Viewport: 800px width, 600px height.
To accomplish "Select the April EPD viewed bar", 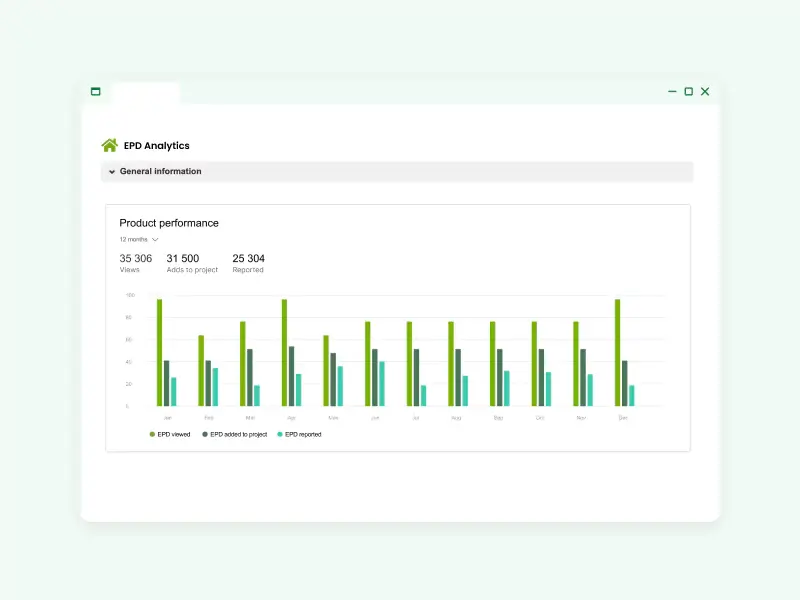I will (284, 353).
